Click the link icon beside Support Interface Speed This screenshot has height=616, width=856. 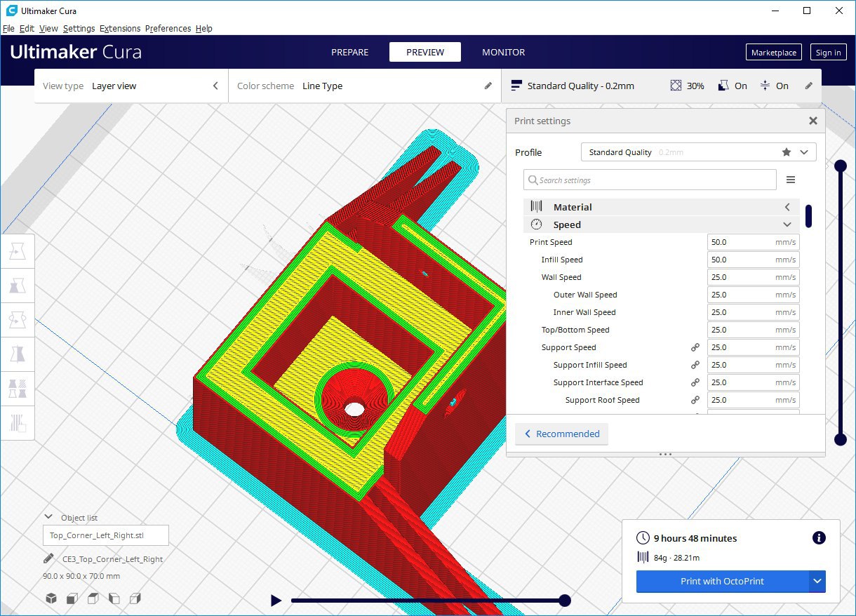click(x=695, y=382)
